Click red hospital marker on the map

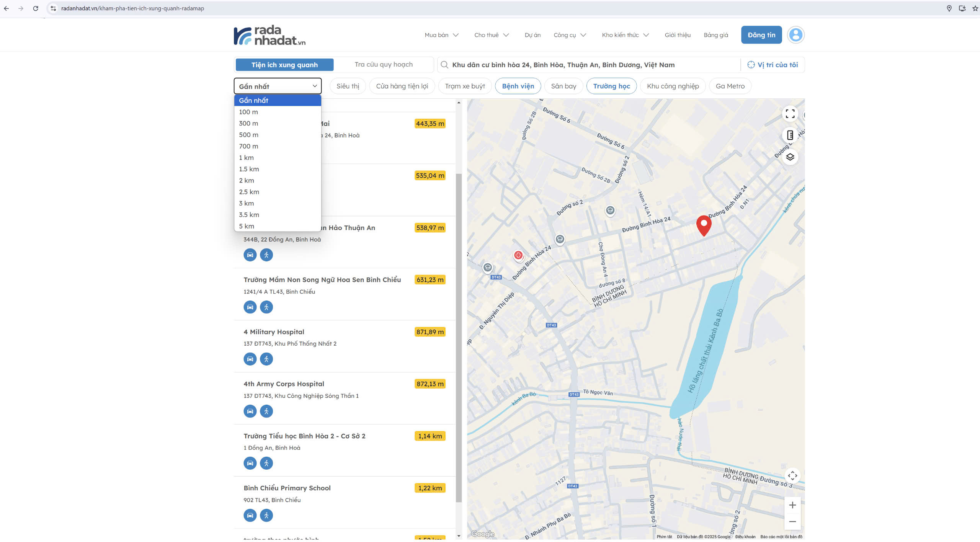coord(518,255)
